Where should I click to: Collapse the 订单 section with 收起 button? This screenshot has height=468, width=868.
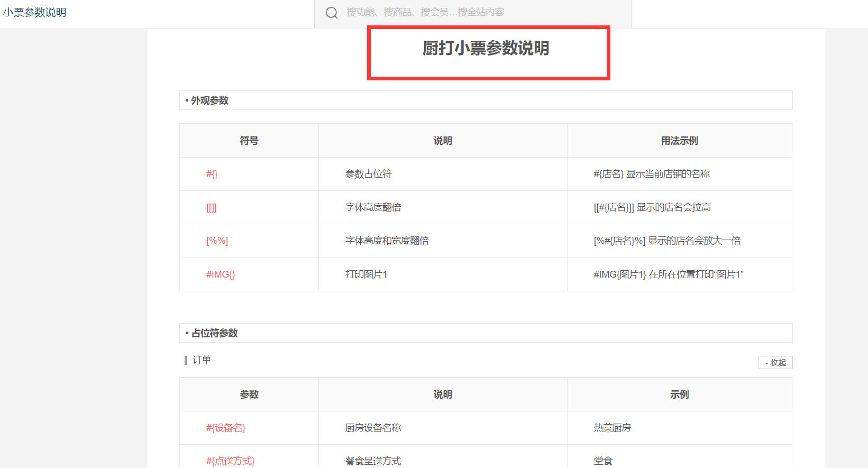click(x=775, y=362)
